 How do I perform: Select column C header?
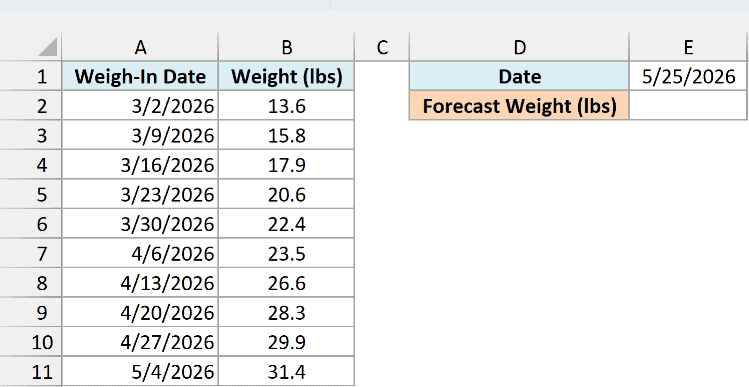coord(382,47)
